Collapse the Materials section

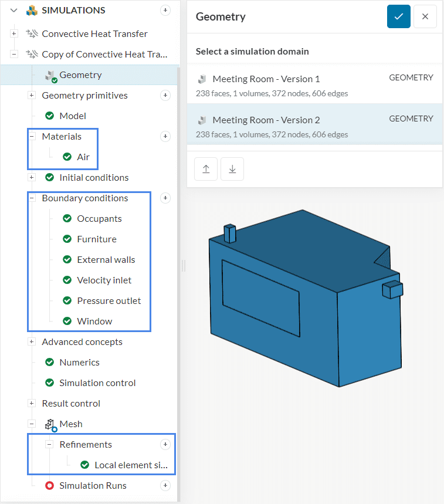(32, 136)
